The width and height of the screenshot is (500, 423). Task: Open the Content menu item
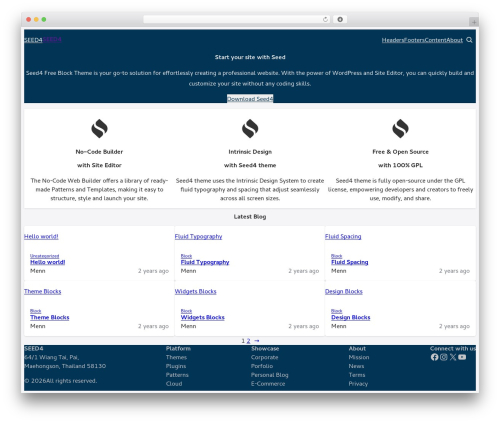(x=435, y=40)
